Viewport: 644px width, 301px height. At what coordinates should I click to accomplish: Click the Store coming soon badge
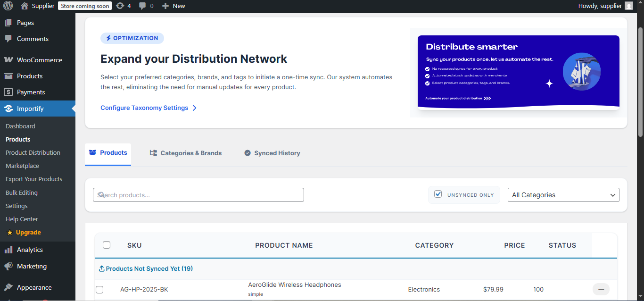tap(85, 6)
